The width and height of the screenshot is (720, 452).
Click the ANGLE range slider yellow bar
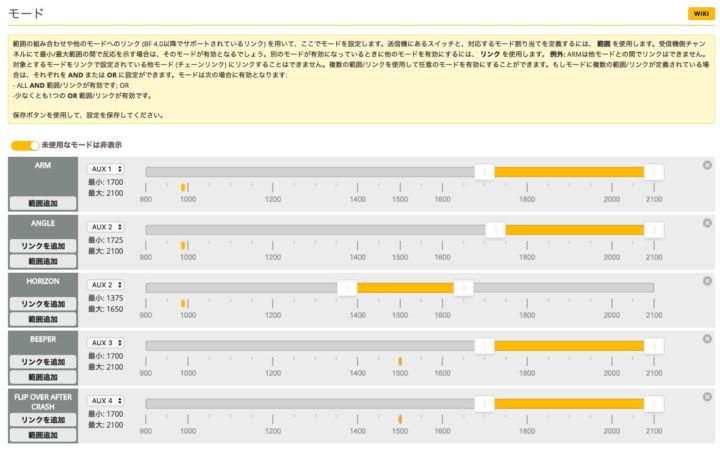tap(575, 230)
